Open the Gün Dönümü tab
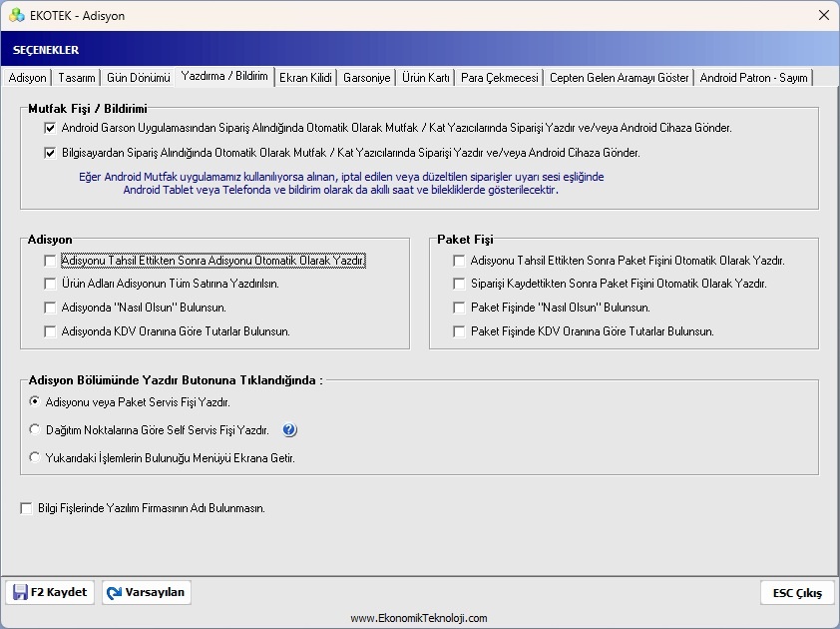This screenshot has height=629, width=840. coord(139,78)
